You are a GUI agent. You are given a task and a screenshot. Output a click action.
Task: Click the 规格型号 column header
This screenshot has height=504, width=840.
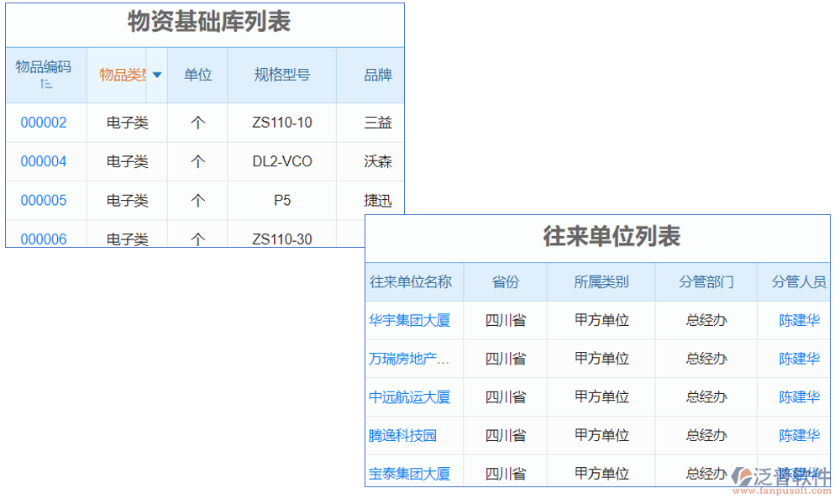(281, 75)
